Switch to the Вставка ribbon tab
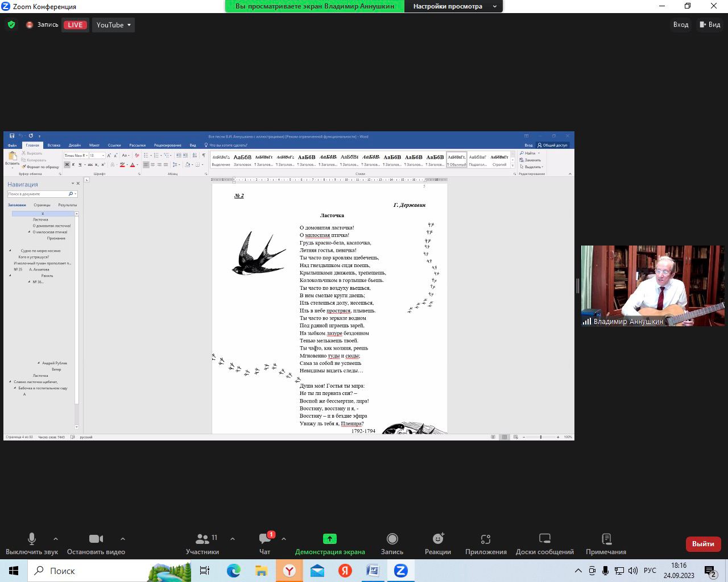 coord(54,145)
